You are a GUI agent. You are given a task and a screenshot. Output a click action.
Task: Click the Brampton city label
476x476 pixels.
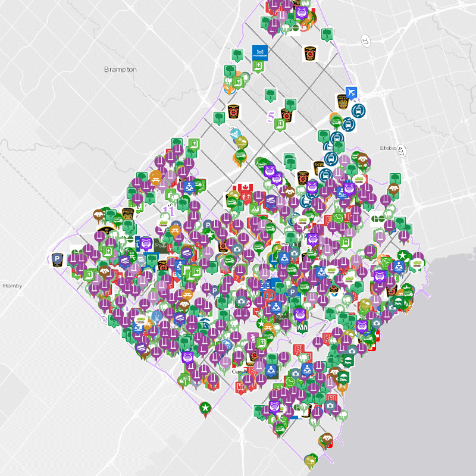tap(120, 70)
